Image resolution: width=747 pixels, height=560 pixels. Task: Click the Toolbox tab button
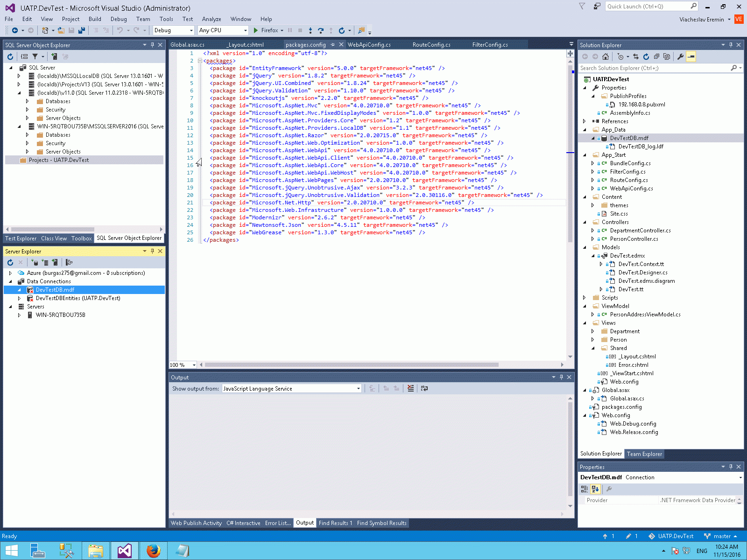coord(81,238)
